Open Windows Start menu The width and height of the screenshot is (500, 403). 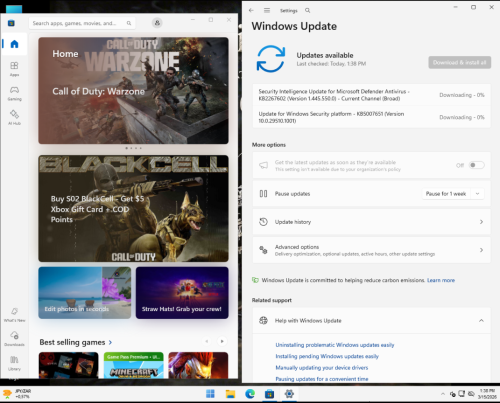(x=210, y=394)
